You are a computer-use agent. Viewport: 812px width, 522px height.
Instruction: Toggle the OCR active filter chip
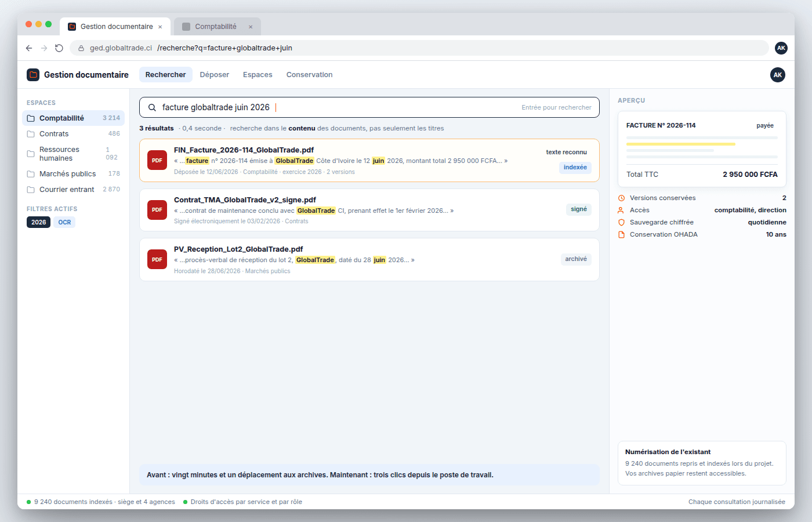pyautogui.click(x=64, y=222)
